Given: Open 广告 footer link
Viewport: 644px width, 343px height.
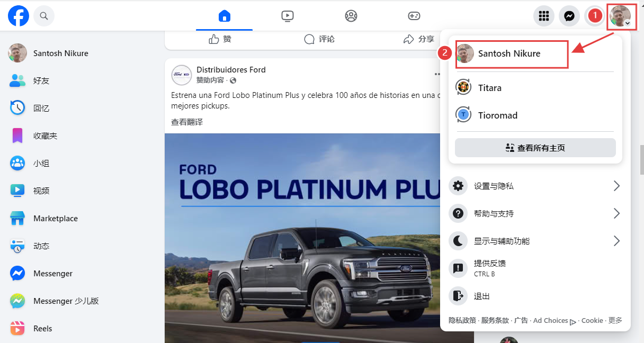Looking at the screenshot, I should pos(521,320).
